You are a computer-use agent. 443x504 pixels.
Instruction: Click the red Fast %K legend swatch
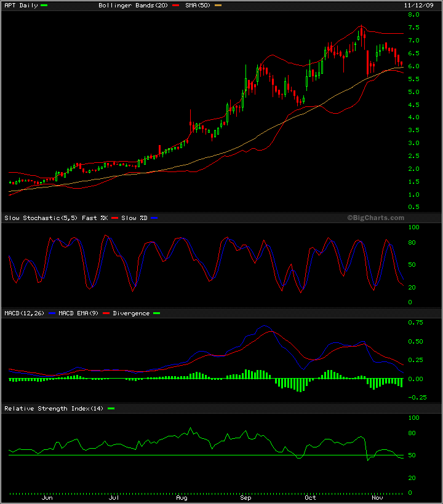[115, 218]
